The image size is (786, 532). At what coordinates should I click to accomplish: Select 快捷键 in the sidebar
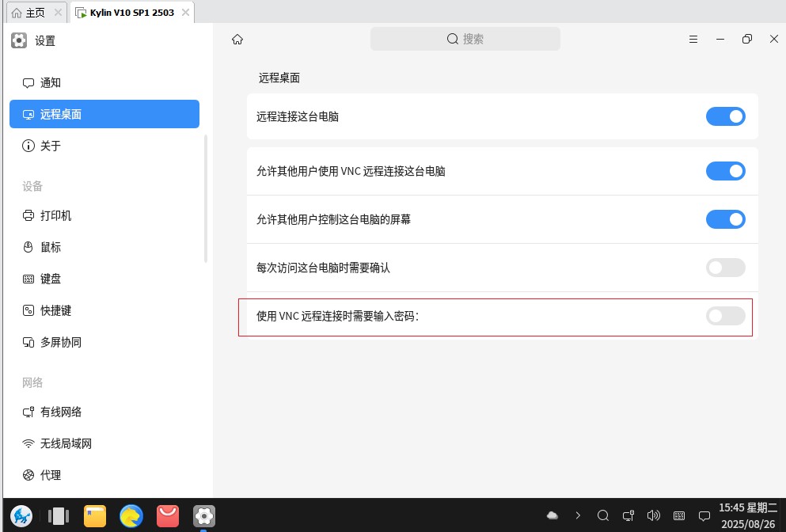point(104,310)
